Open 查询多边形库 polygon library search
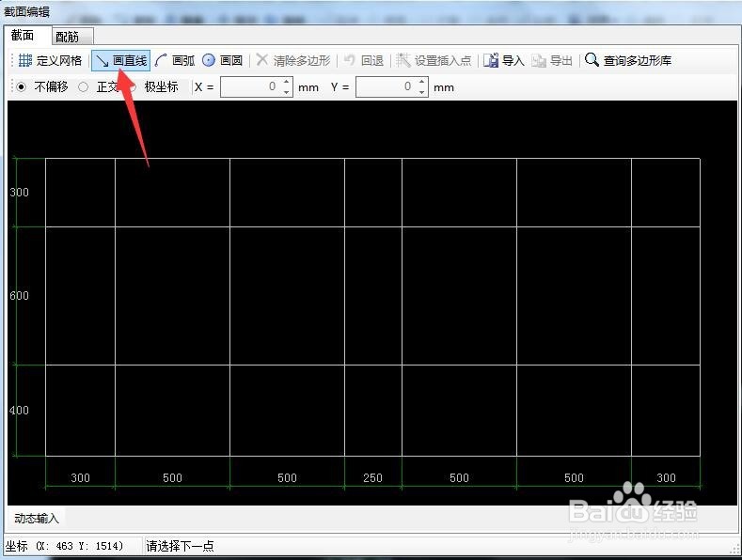This screenshot has width=742, height=560. [x=628, y=60]
